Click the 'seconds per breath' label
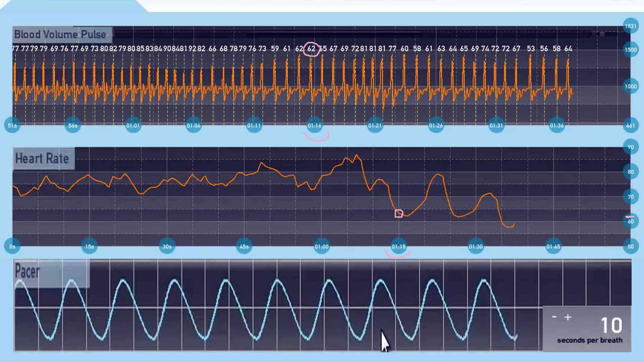This screenshot has width=644, height=362. (x=590, y=340)
